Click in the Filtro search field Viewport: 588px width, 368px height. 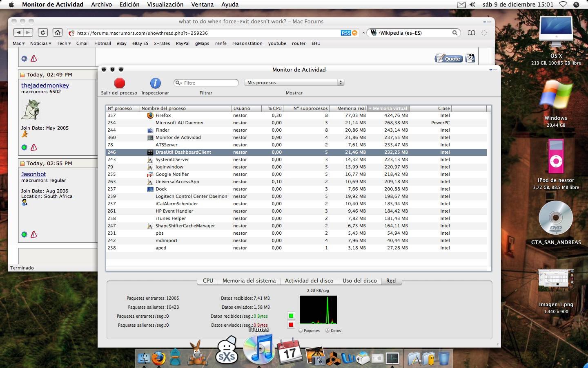tap(206, 83)
